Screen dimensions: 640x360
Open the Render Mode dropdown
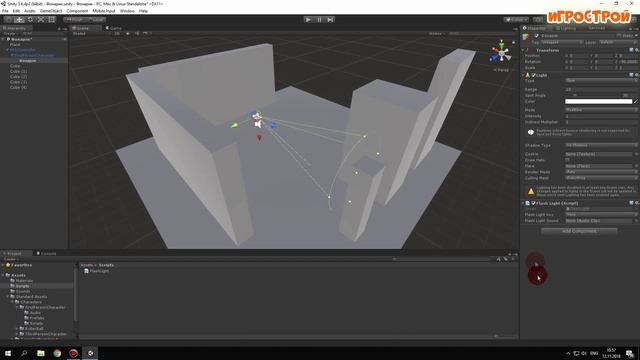tap(601, 172)
